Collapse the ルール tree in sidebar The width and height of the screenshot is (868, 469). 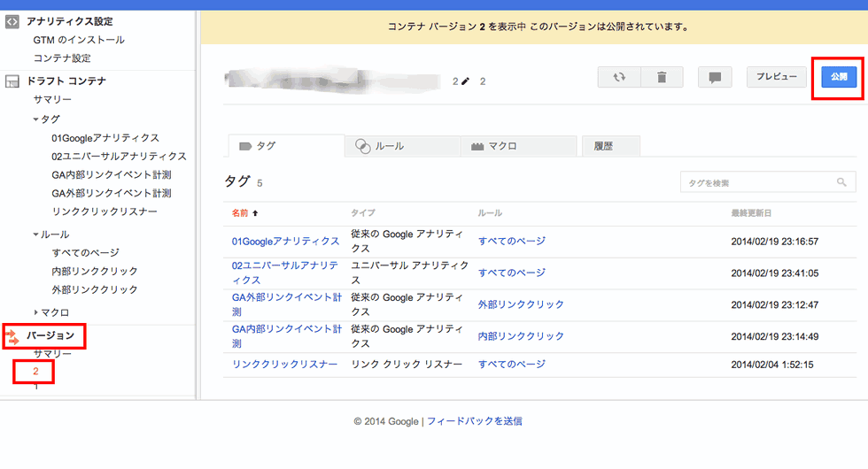click(36, 234)
